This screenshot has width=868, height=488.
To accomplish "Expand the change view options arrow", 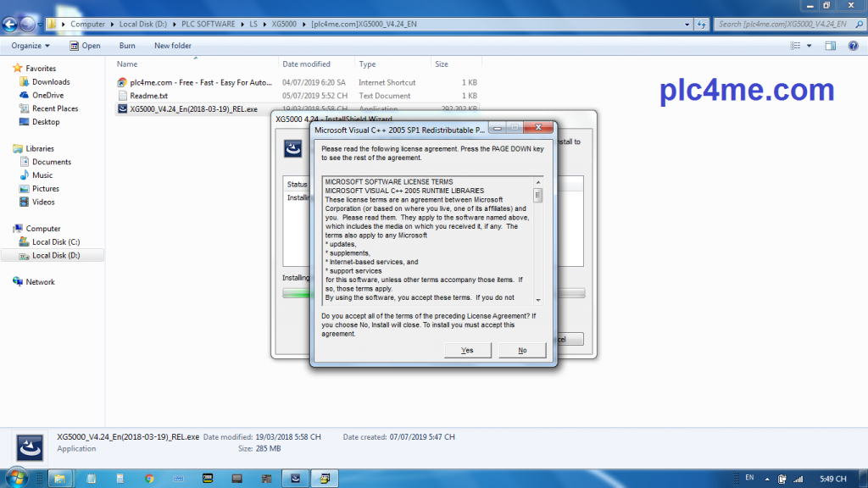I will (x=810, y=46).
